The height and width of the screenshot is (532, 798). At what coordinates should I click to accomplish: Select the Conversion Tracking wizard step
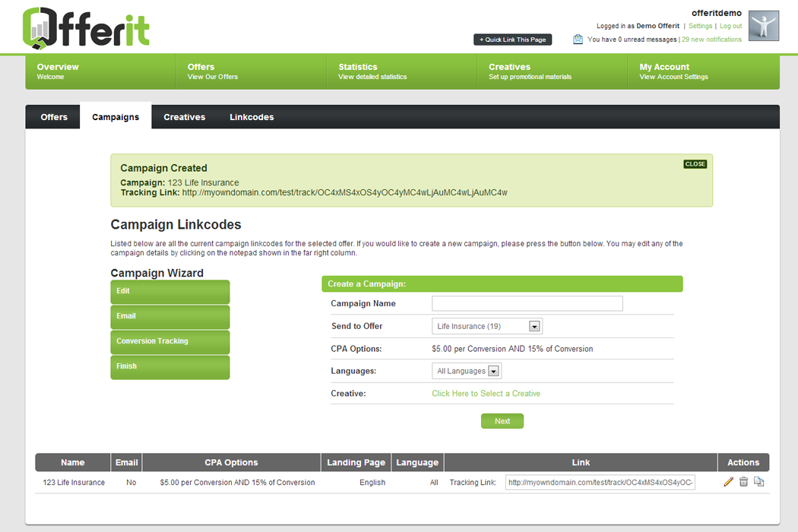(169, 341)
